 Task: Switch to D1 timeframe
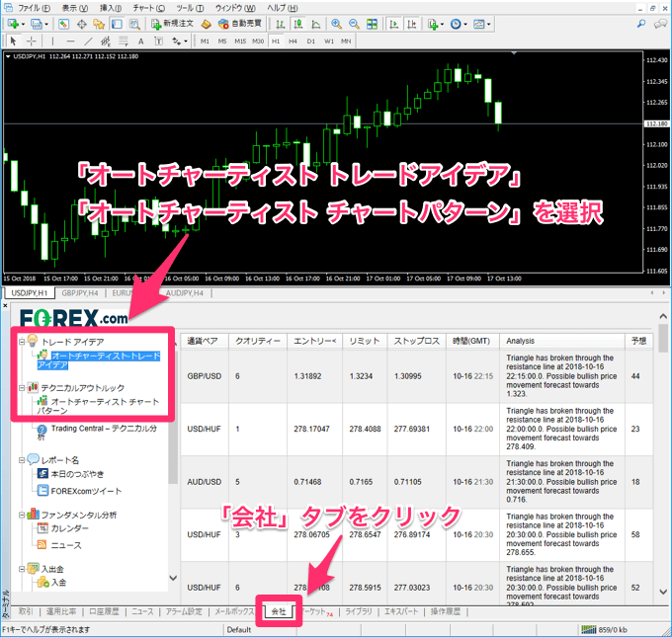[x=310, y=41]
